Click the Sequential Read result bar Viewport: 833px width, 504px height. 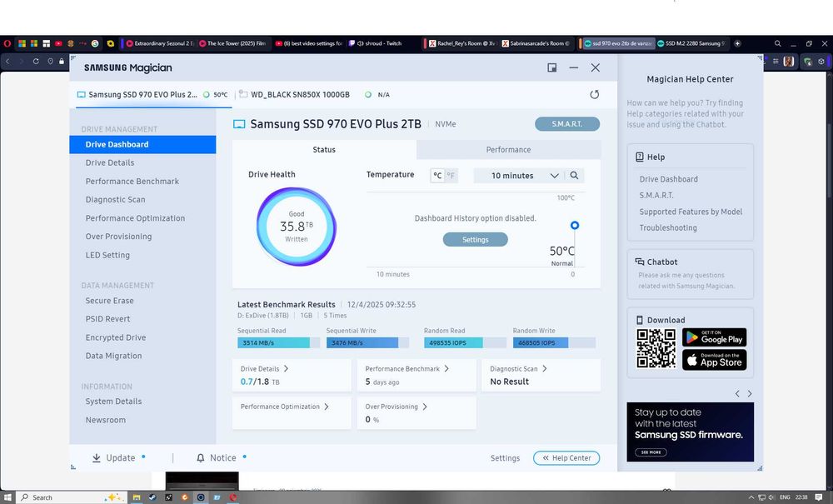tap(278, 343)
